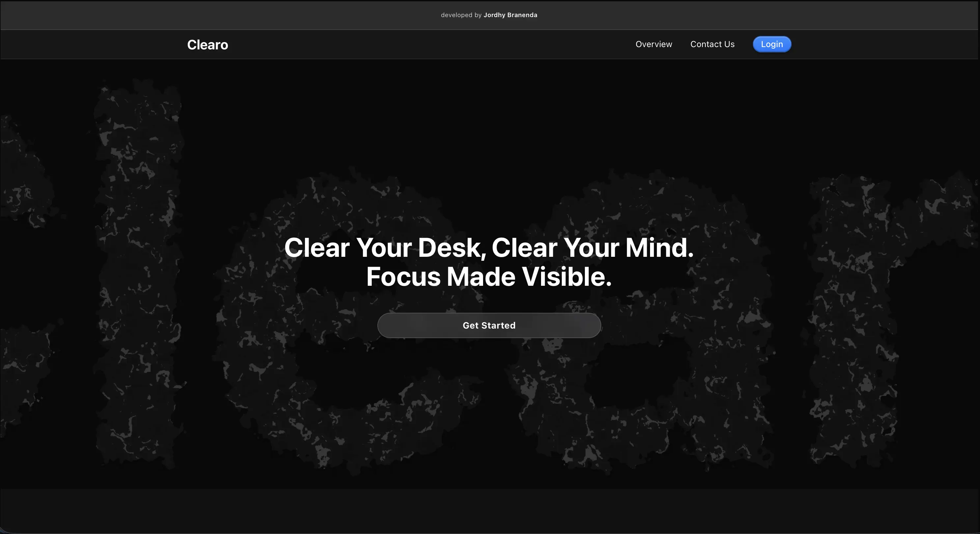Click the 'developed by' text in banner
The height and width of the screenshot is (534, 980).
click(461, 15)
